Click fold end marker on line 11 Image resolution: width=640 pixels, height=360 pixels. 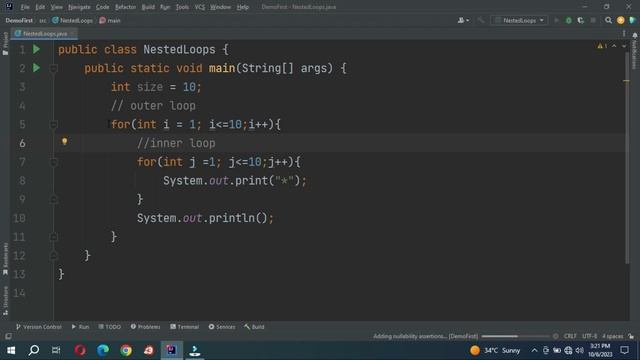click(x=53, y=237)
